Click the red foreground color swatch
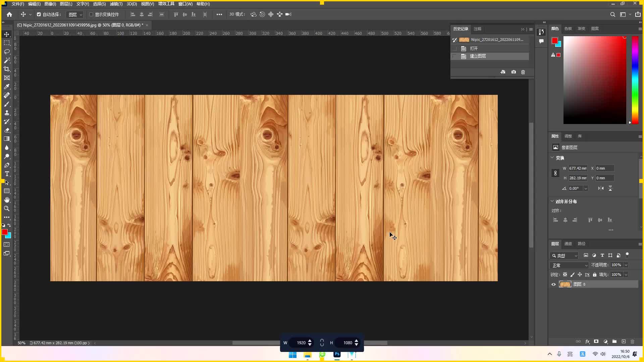The width and height of the screenshot is (644, 362). pos(5,232)
